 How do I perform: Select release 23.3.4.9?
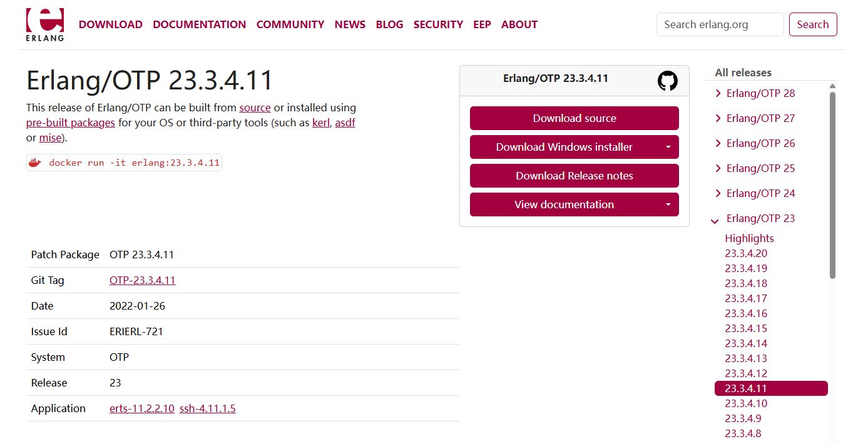[743, 418]
